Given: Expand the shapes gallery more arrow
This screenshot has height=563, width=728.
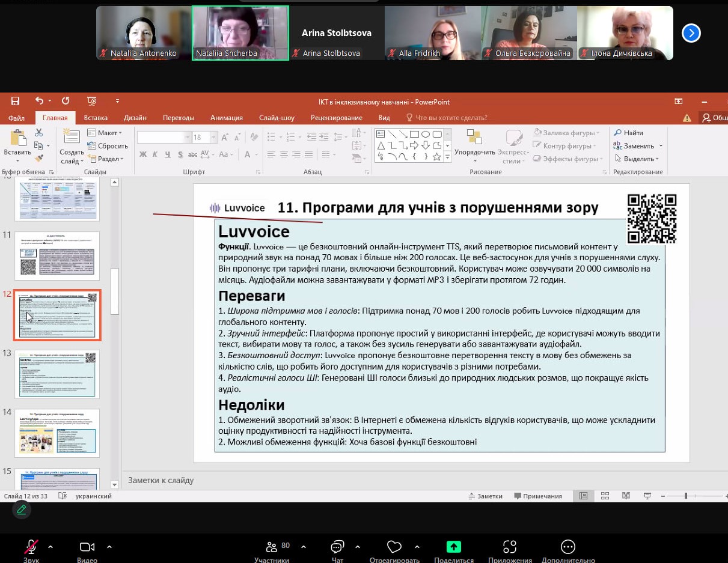Looking at the screenshot, I should coord(447,157).
